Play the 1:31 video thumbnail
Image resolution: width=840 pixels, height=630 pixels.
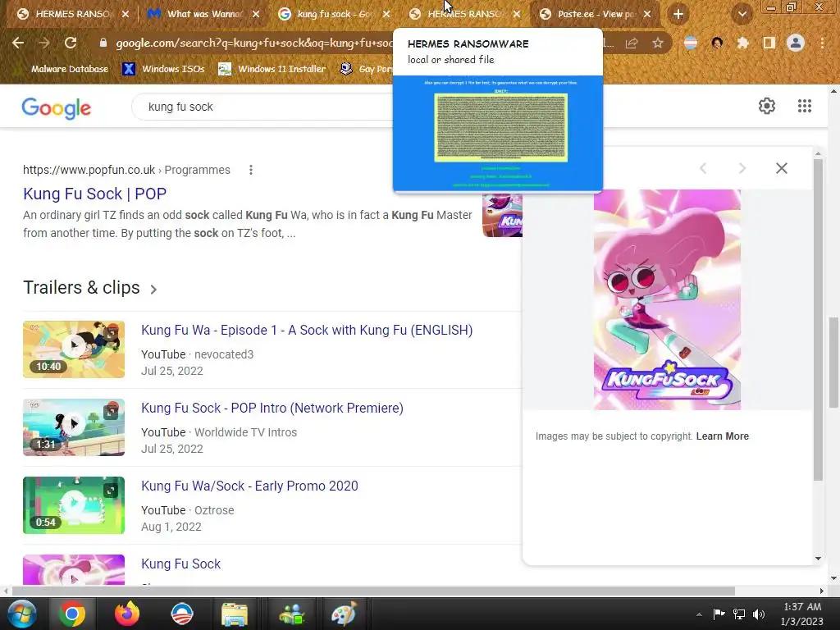pos(74,427)
